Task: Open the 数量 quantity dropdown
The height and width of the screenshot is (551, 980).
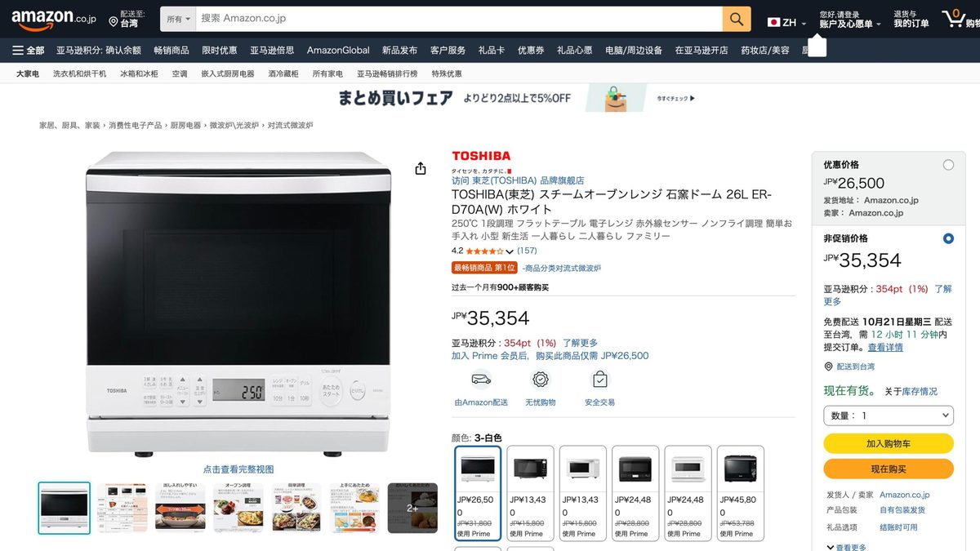Action: (889, 415)
